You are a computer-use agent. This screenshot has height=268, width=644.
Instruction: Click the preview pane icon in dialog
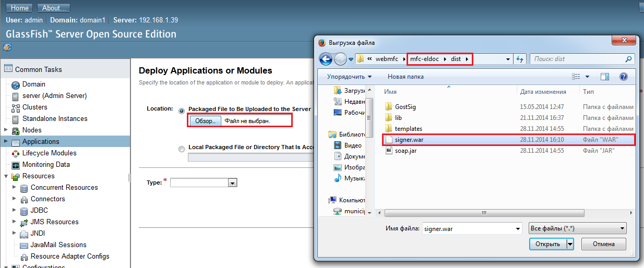click(605, 77)
